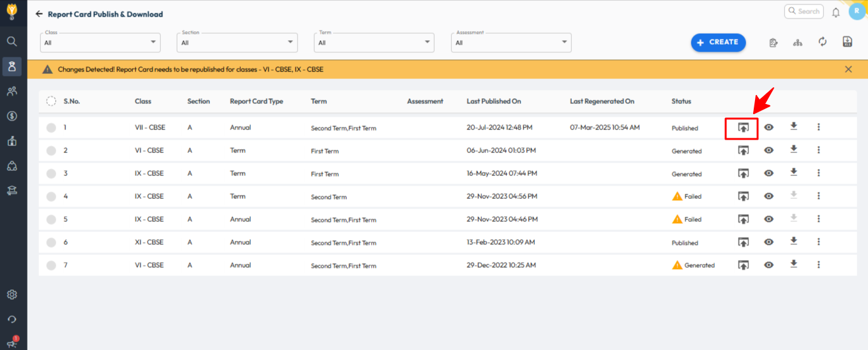Download the XI - CBSE report card

point(793,242)
